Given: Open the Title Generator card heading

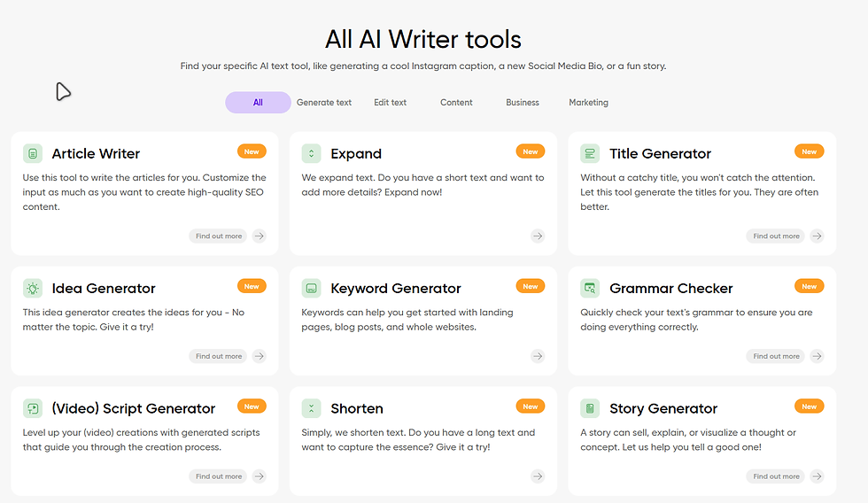Looking at the screenshot, I should point(660,153).
